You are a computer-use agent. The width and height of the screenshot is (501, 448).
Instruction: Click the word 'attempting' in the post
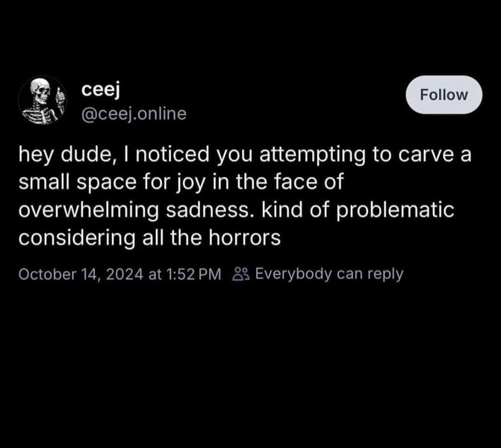pyautogui.click(x=312, y=155)
